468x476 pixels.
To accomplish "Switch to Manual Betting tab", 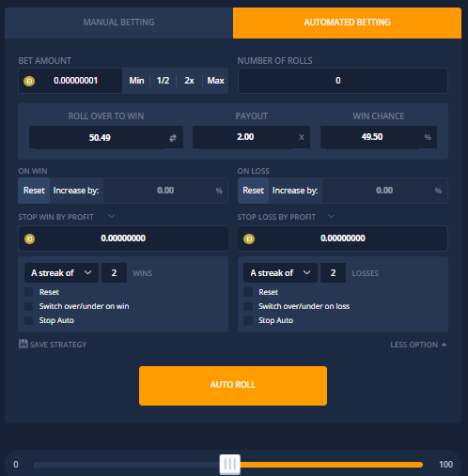I will pos(118,23).
